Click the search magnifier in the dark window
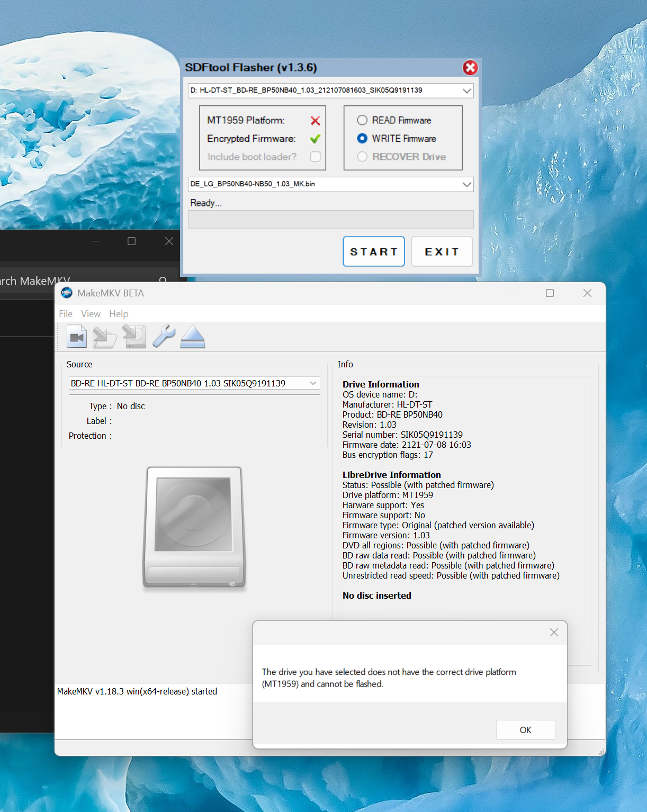The width and height of the screenshot is (647, 812). pyautogui.click(x=163, y=281)
